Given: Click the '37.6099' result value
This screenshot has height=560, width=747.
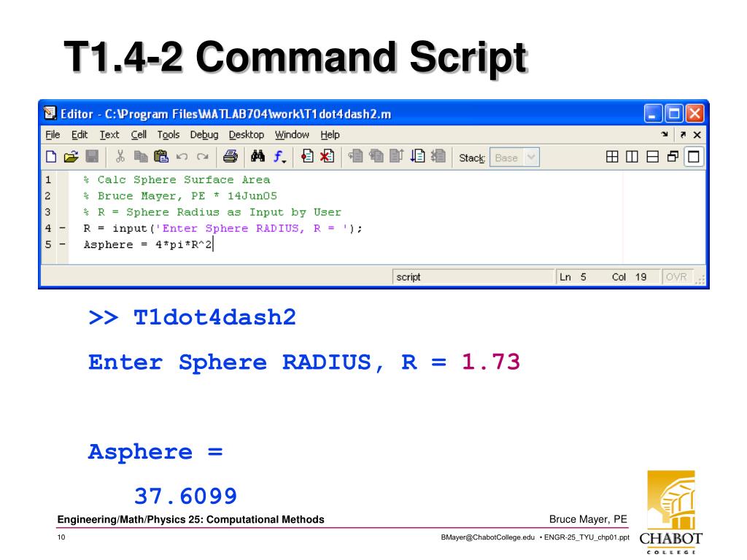Looking at the screenshot, I should 186,496.
